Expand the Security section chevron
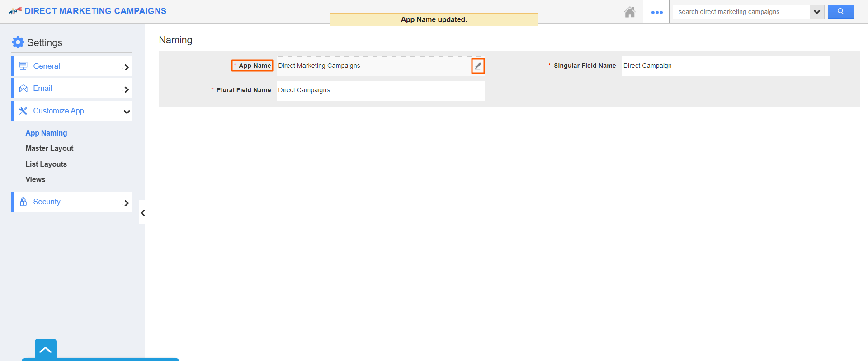 pyautogui.click(x=127, y=203)
